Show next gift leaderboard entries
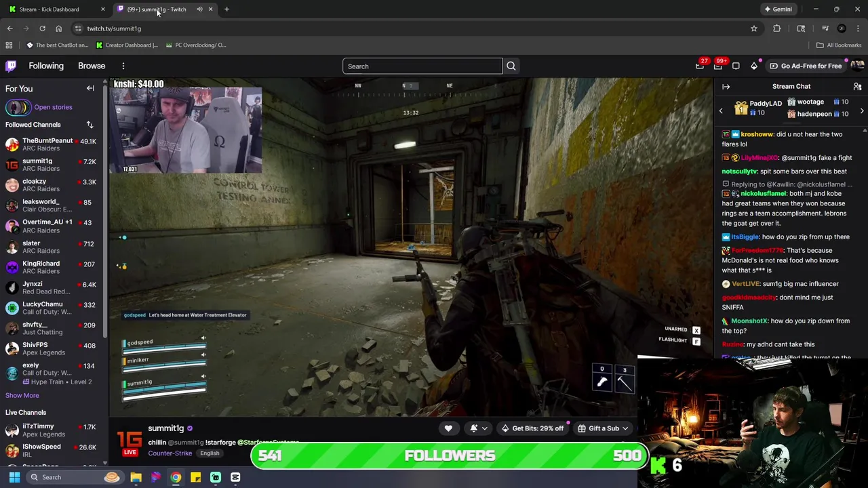Image resolution: width=868 pixels, height=488 pixels. [x=862, y=110]
